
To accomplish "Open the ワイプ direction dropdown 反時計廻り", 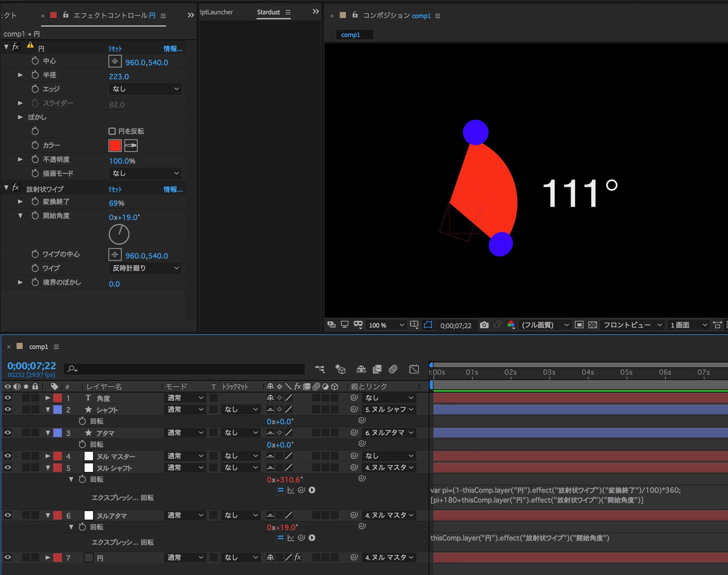I will pyautogui.click(x=145, y=268).
